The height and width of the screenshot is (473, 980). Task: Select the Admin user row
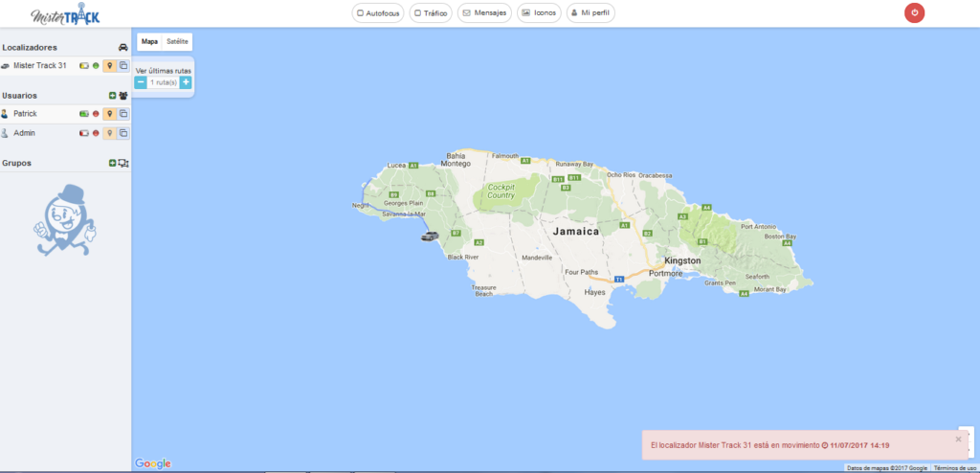click(66, 133)
